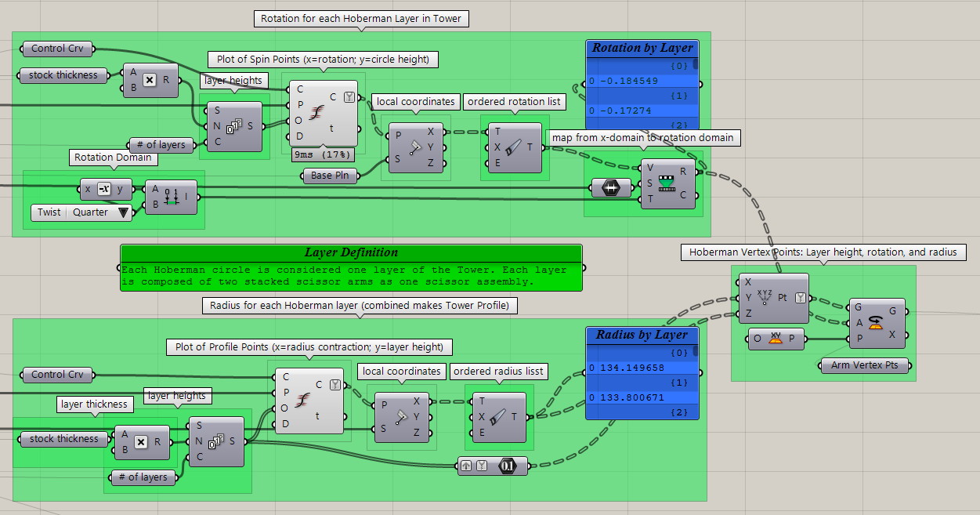
Task: Select the XY Plane component
Action: [x=776, y=339]
